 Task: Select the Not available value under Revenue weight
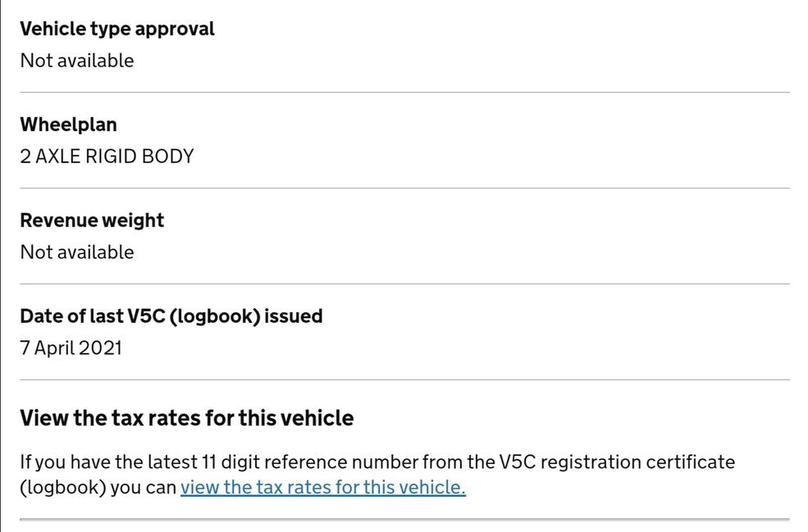(x=77, y=252)
